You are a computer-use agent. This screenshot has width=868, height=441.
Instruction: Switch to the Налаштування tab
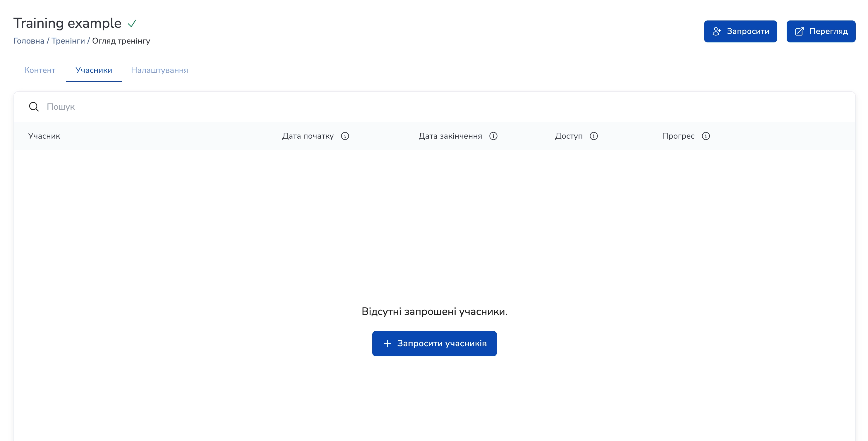coord(159,70)
